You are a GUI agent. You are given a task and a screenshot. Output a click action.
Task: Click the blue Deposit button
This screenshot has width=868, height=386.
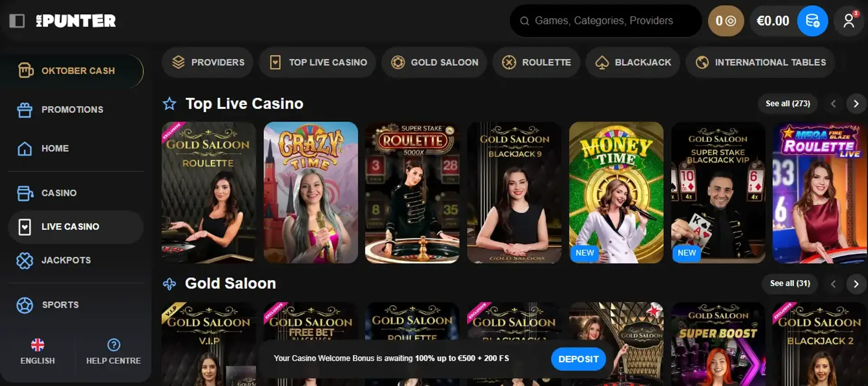[578, 359]
